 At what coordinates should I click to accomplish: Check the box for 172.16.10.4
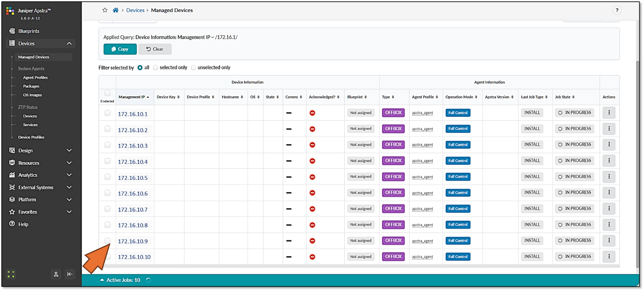[107, 161]
